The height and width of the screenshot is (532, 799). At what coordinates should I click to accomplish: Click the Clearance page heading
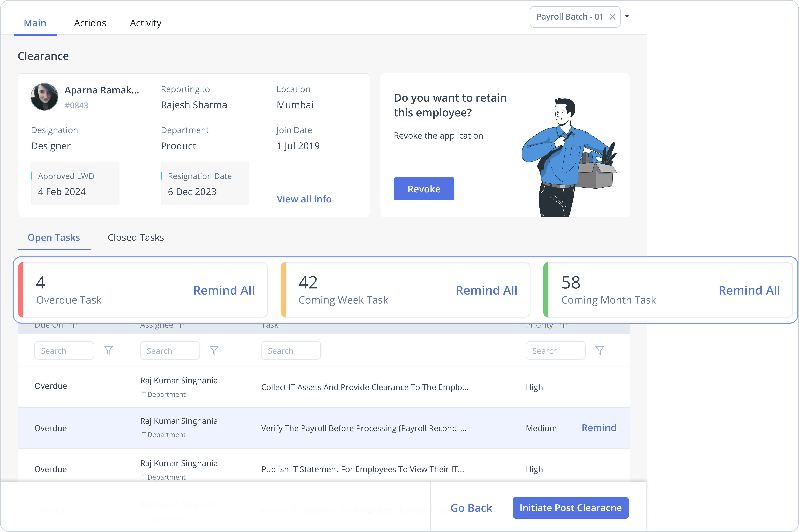[x=43, y=56]
